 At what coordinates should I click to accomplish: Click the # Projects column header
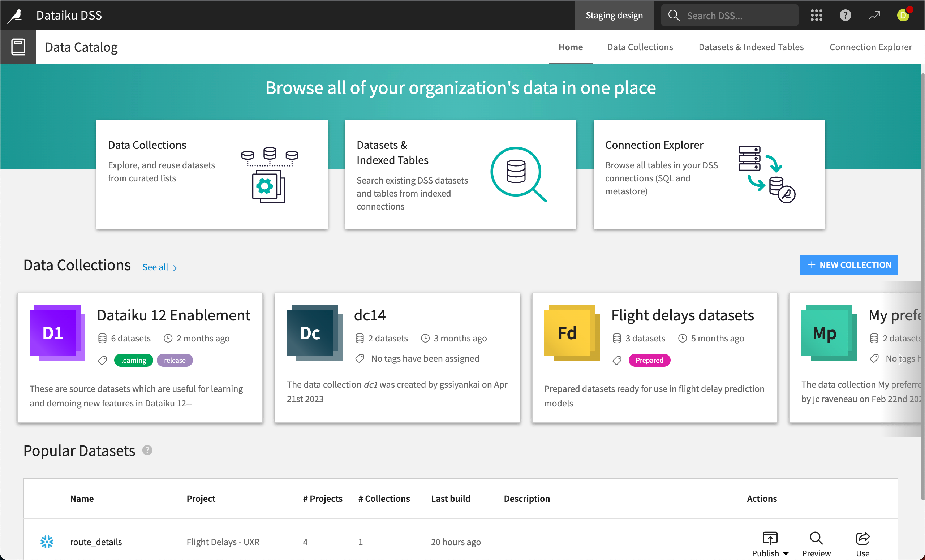[x=322, y=499]
